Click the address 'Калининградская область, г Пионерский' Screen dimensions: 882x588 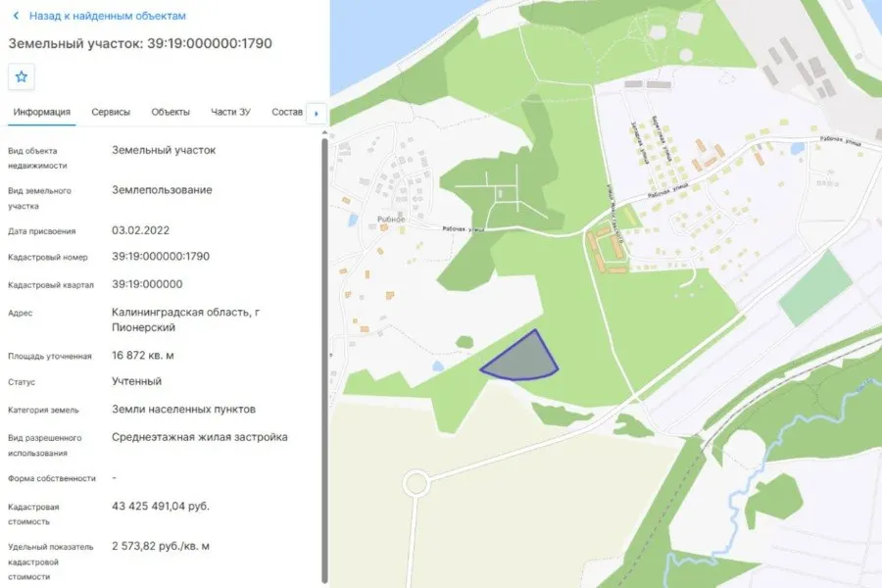point(185,319)
